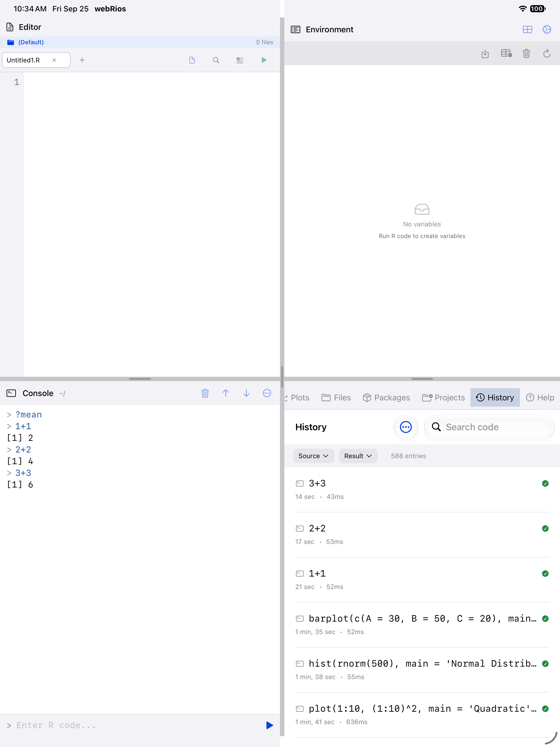
Task: Select the hist(rnorm(500) history entry
Action: [422, 670]
